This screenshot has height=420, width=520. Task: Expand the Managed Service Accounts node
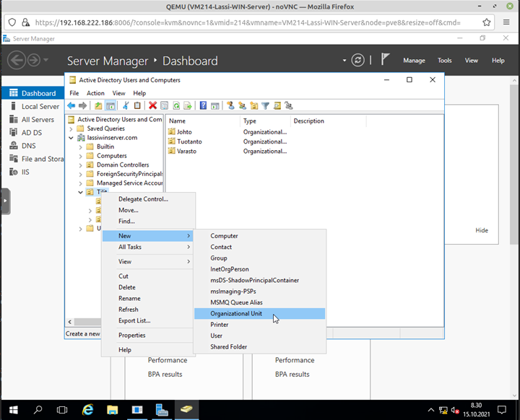tap(81, 183)
